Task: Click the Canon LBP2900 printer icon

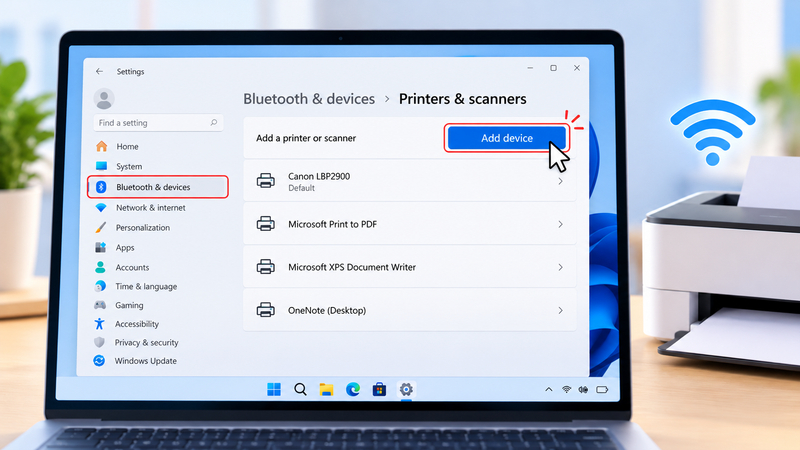Action: pyautogui.click(x=265, y=181)
